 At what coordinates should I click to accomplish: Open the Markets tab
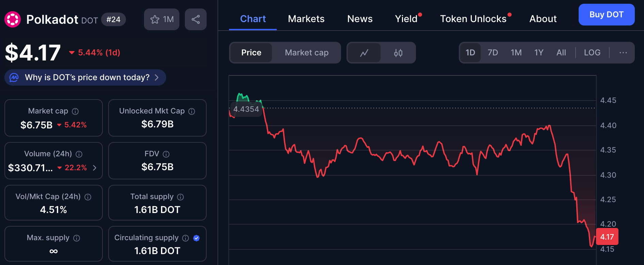click(x=306, y=19)
